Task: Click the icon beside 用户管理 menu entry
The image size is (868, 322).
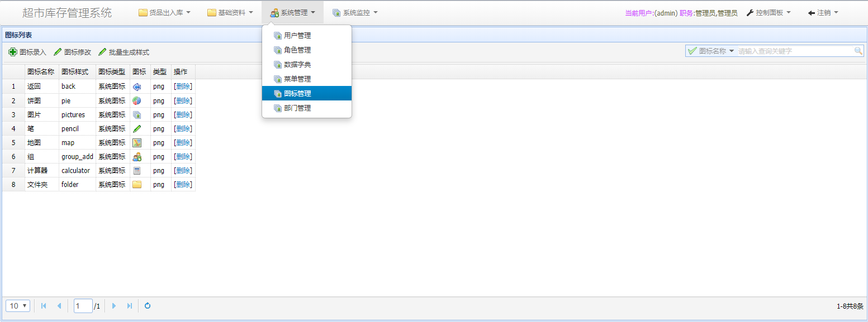Action: tap(278, 36)
